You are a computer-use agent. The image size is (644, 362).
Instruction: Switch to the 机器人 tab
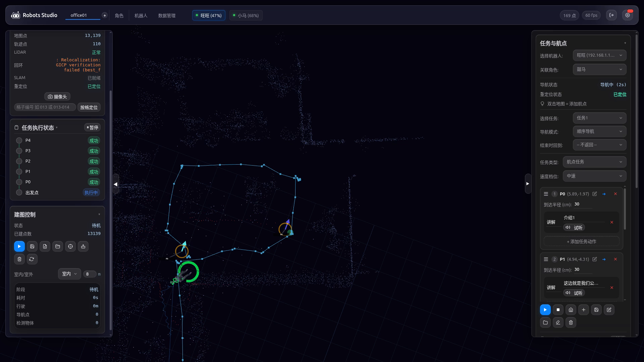click(x=141, y=15)
